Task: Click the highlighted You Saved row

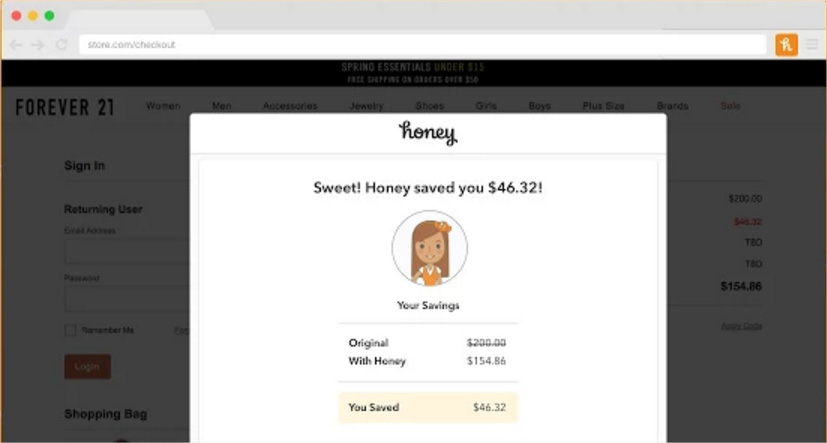Action: click(x=428, y=408)
